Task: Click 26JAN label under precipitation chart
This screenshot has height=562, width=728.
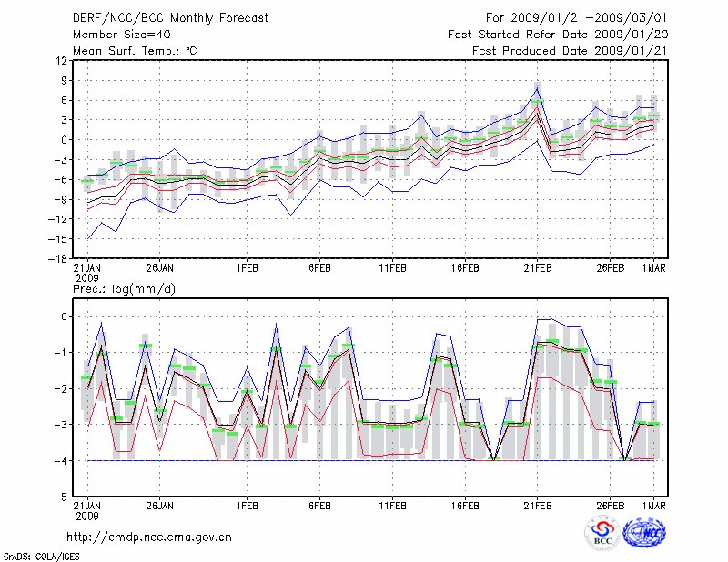Action: [159, 505]
